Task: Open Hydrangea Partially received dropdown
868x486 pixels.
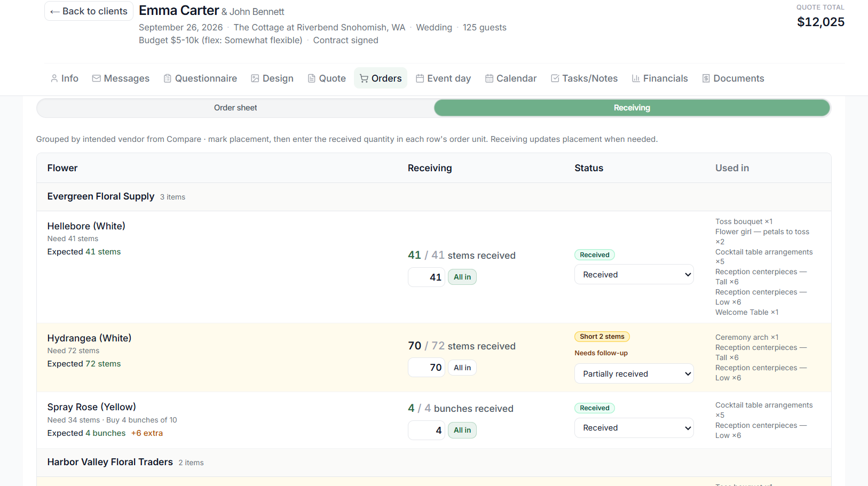Action: (x=634, y=374)
